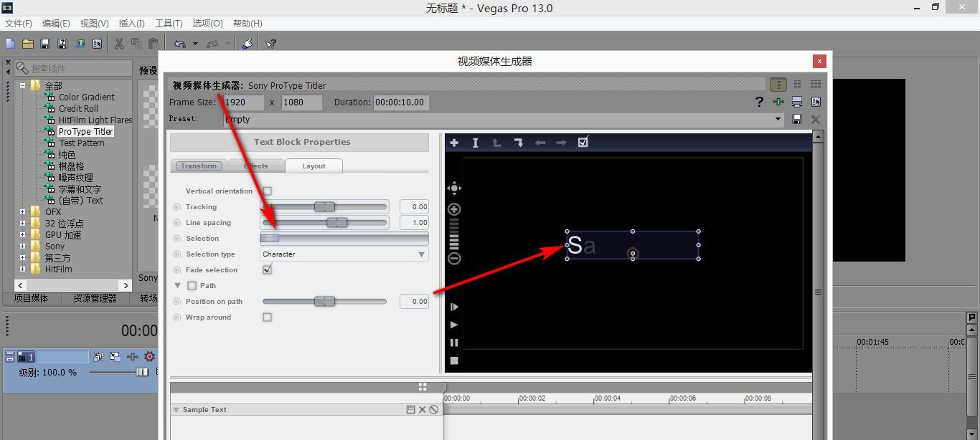
Task: Switch to the 项目媒体 tab
Action: [x=31, y=298]
